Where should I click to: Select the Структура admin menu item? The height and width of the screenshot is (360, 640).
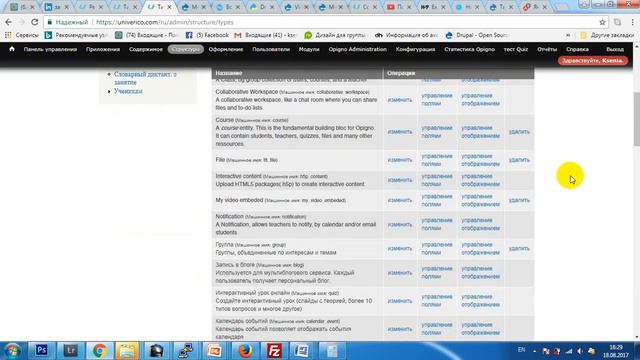pyautogui.click(x=186, y=49)
